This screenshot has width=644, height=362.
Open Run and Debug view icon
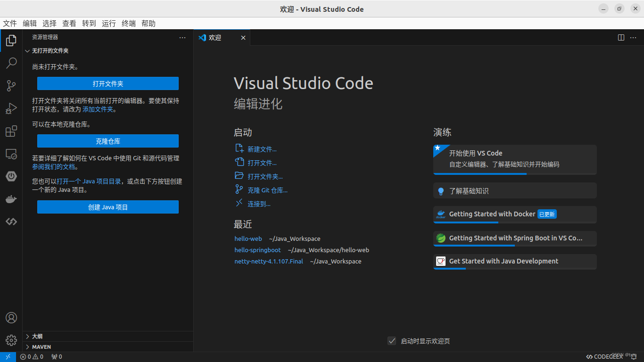pyautogui.click(x=11, y=108)
